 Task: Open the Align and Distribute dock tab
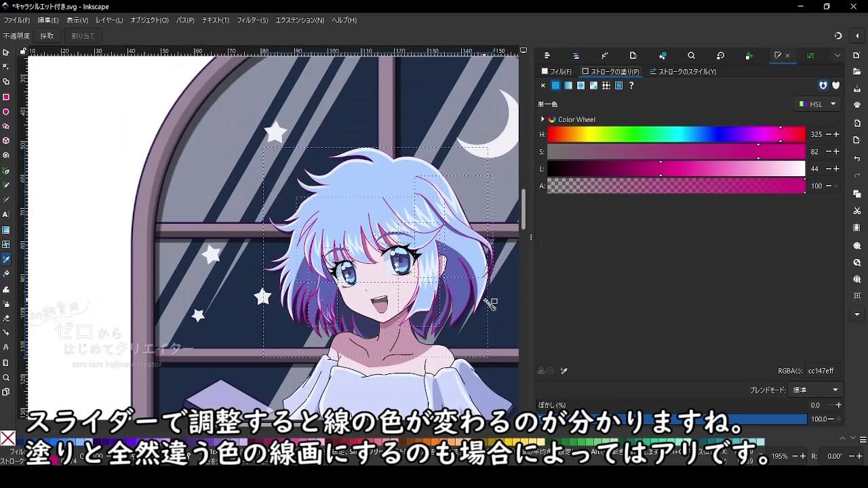point(547,56)
